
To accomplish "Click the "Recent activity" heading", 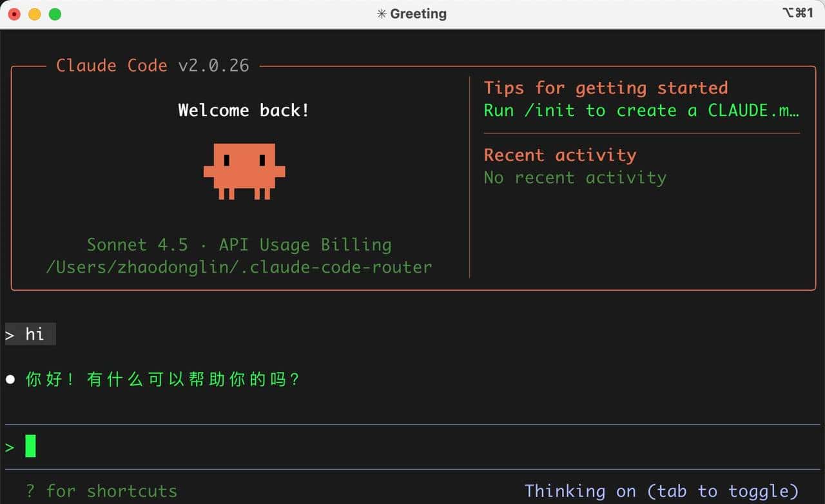I will [x=559, y=155].
